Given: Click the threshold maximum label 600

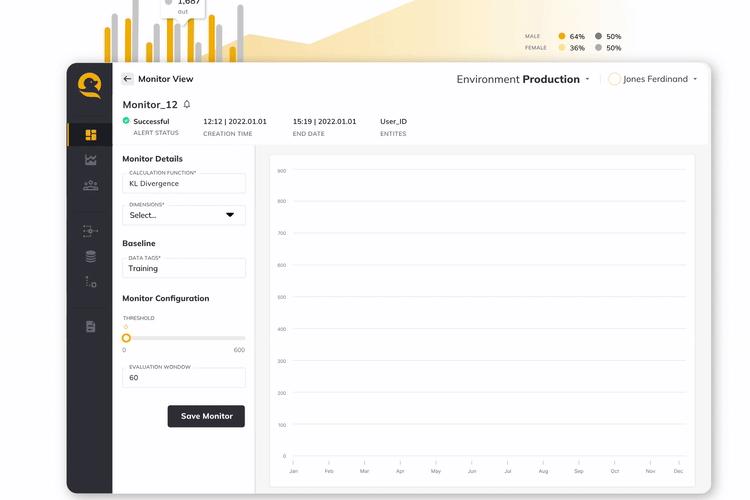Looking at the screenshot, I should (239, 350).
